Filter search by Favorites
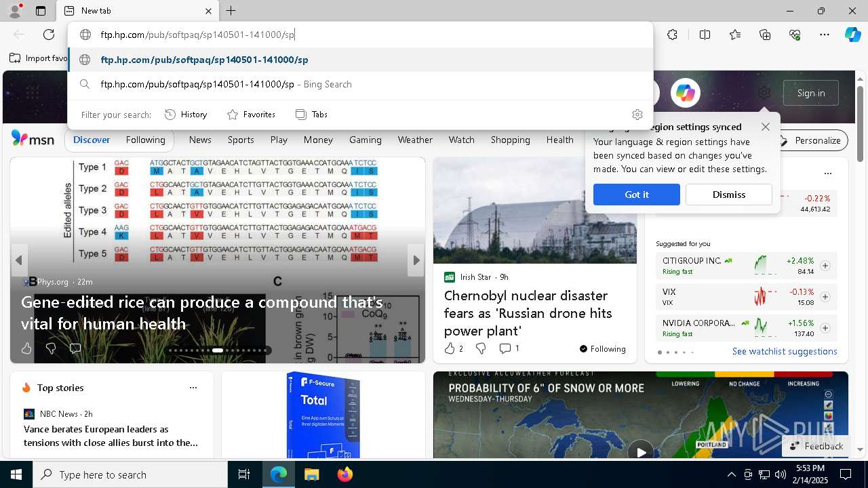 coord(251,115)
